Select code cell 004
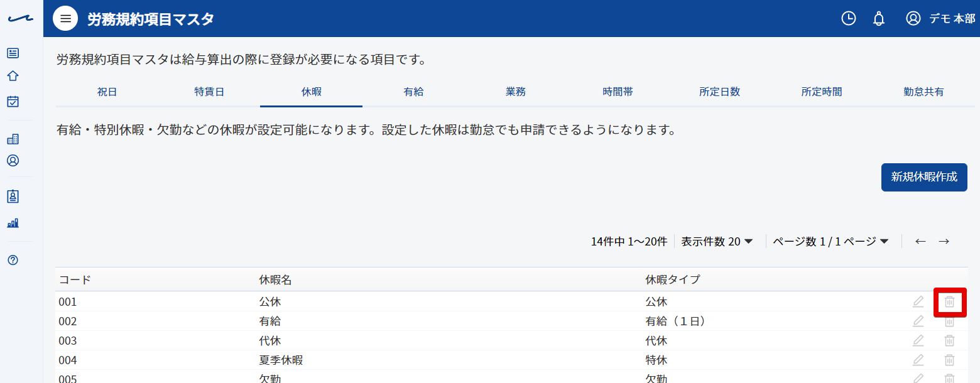Screen dimensions: 980x383 coord(68,360)
